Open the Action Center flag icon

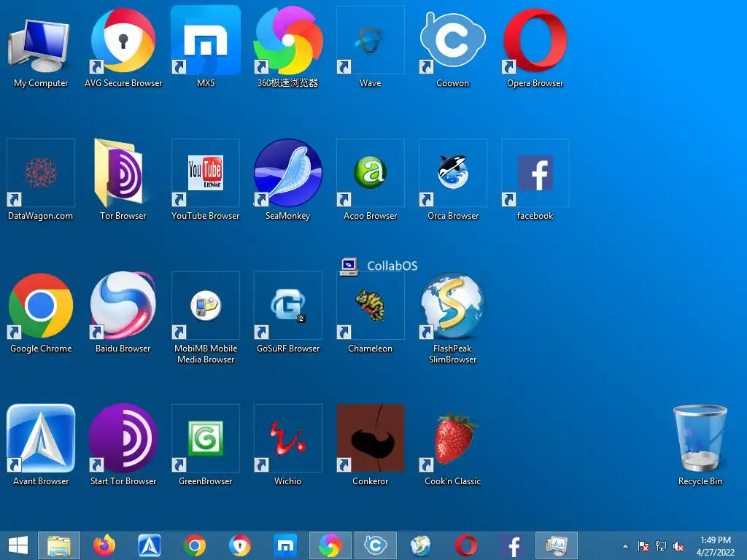[643, 545]
